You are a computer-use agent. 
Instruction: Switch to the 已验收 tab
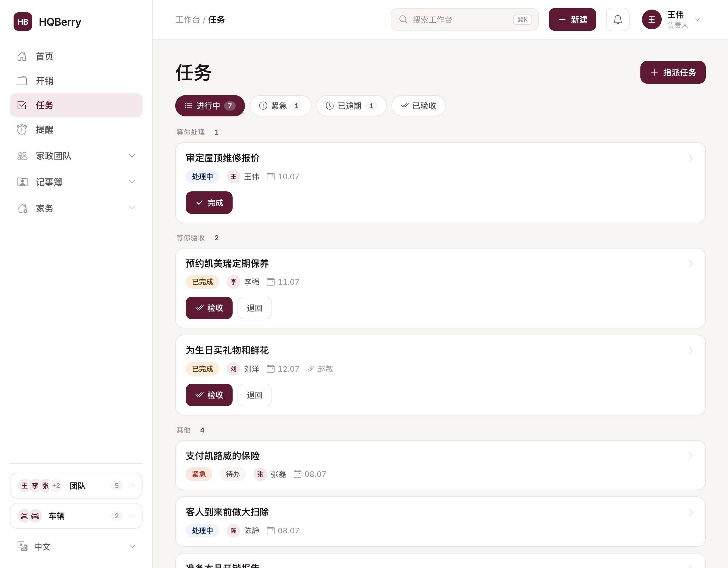(418, 106)
